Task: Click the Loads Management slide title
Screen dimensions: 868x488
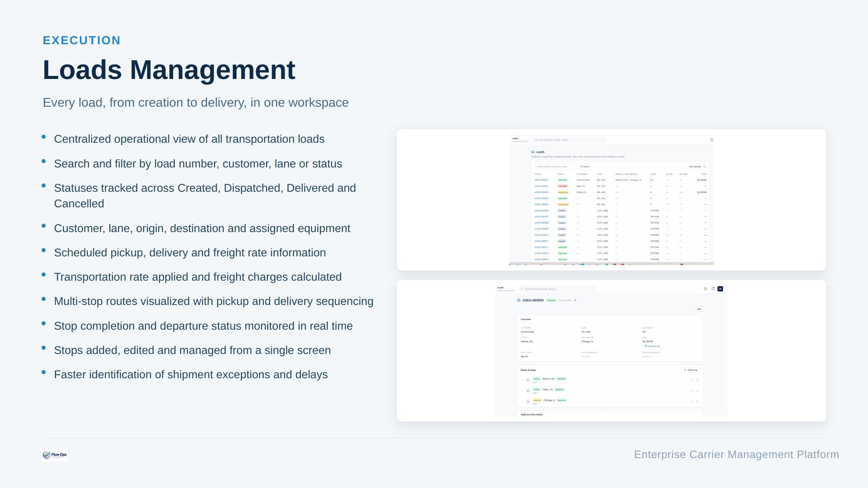Action: tap(169, 70)
